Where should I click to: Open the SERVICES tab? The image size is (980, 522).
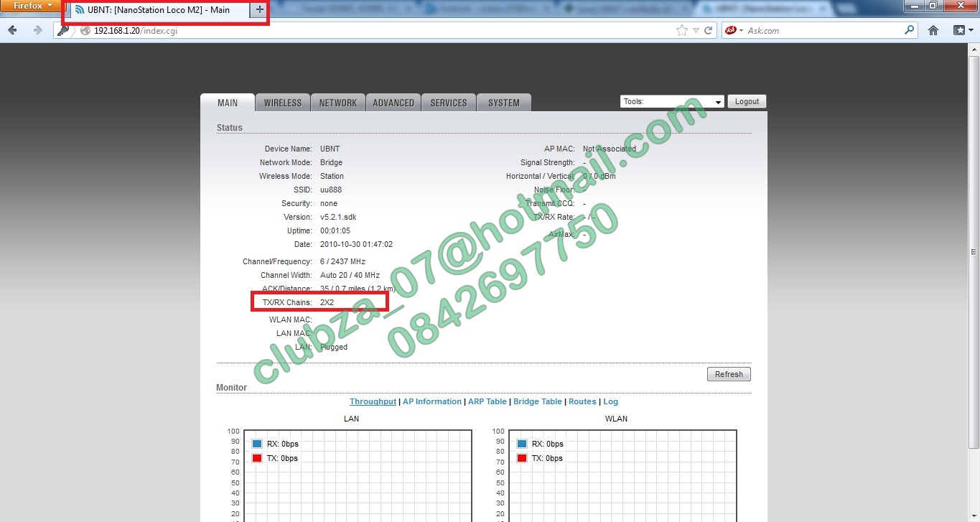coord(449,103)
